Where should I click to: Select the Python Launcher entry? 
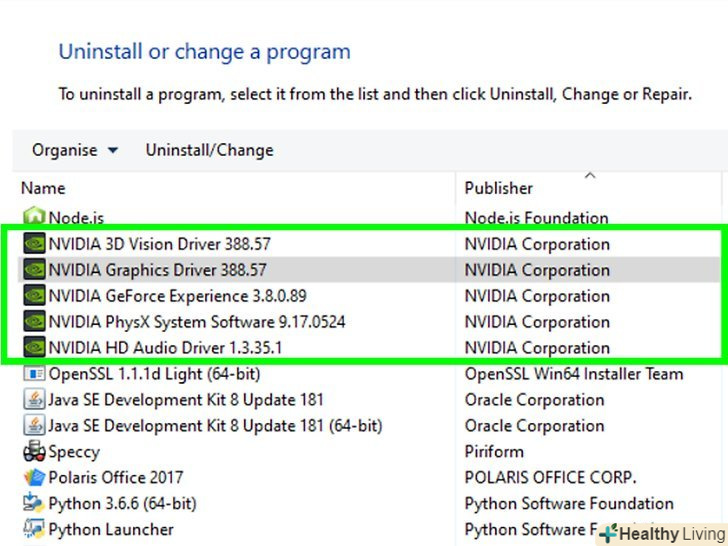[111, 530]
